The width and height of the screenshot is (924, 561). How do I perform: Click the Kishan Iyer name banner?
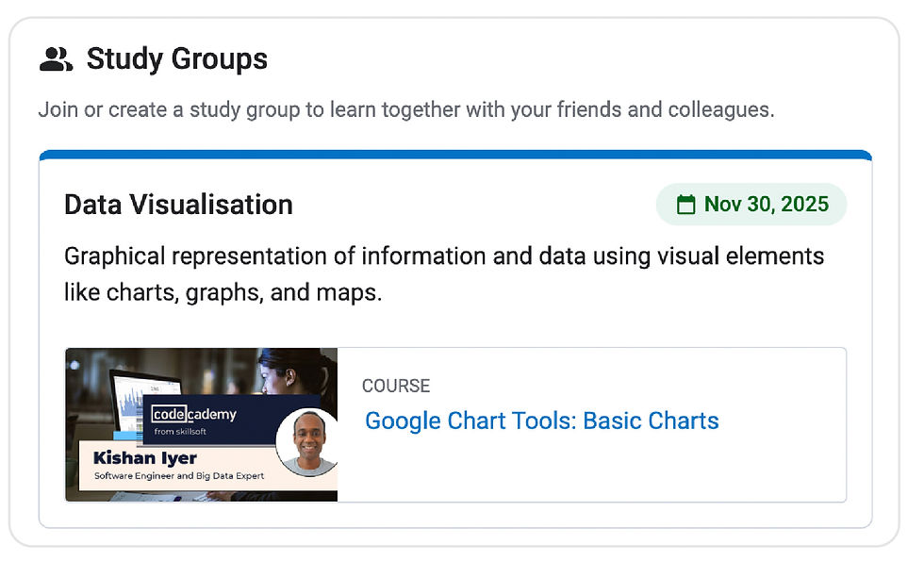pos(145,458)
